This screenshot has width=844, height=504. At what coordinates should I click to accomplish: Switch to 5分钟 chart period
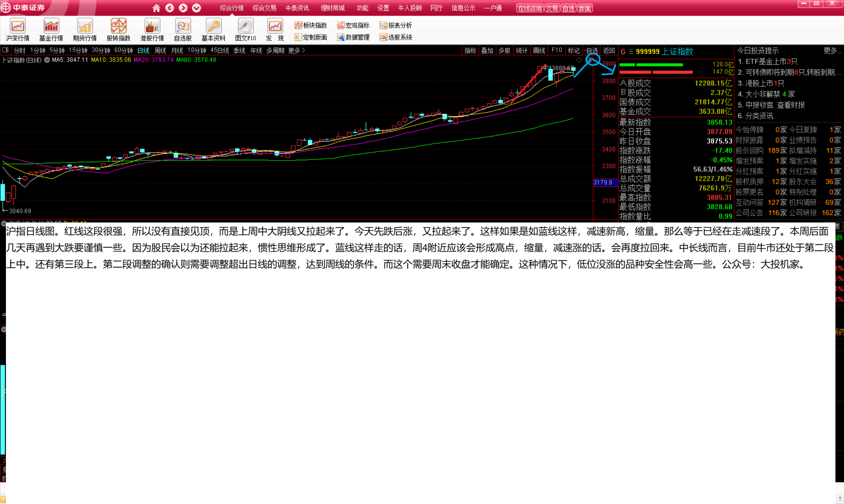[x=57, y=50]
